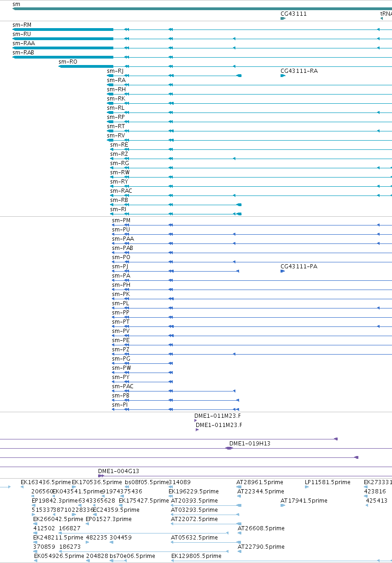Viewport: 392px width, 563px height.
Task: Select protein label sm-PZ
Action: coord(121,350)
